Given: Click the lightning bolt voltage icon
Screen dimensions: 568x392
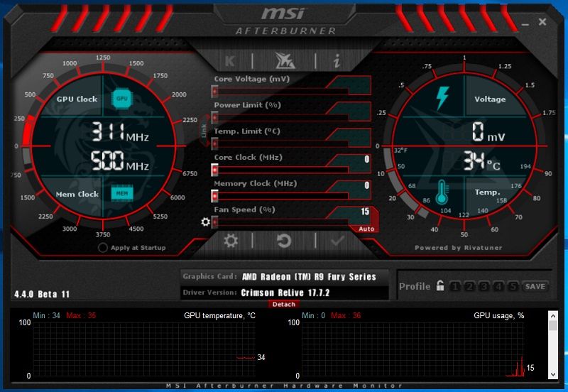Looking at the screenshot, I should [442, 98].
